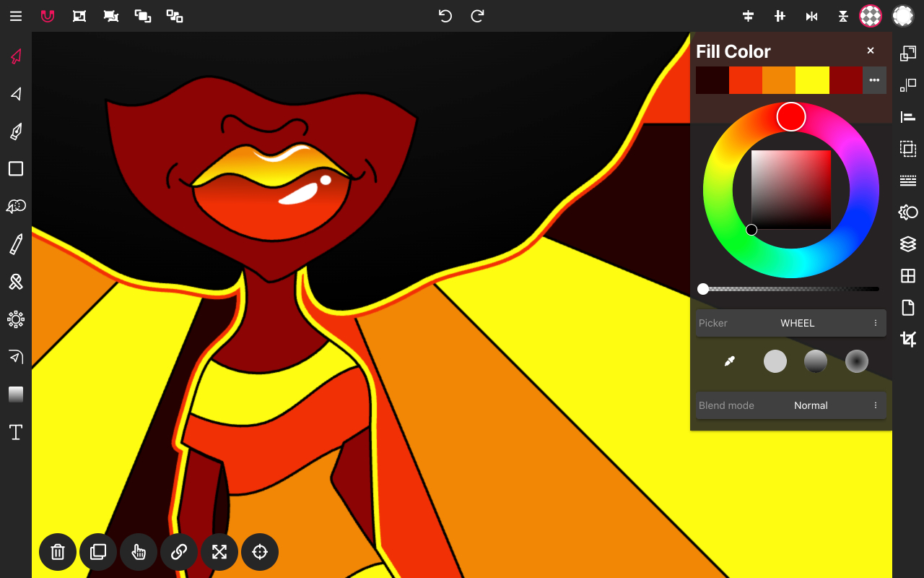The height and width of the screenshot is (578, 924).
Task: Click the redo arrow
Action: [477, 16]
